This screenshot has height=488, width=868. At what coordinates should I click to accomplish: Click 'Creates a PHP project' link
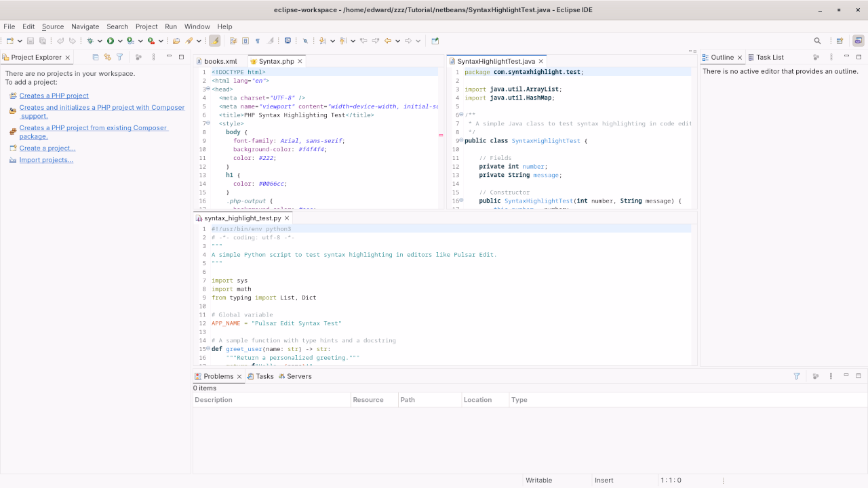coord(54,96)
